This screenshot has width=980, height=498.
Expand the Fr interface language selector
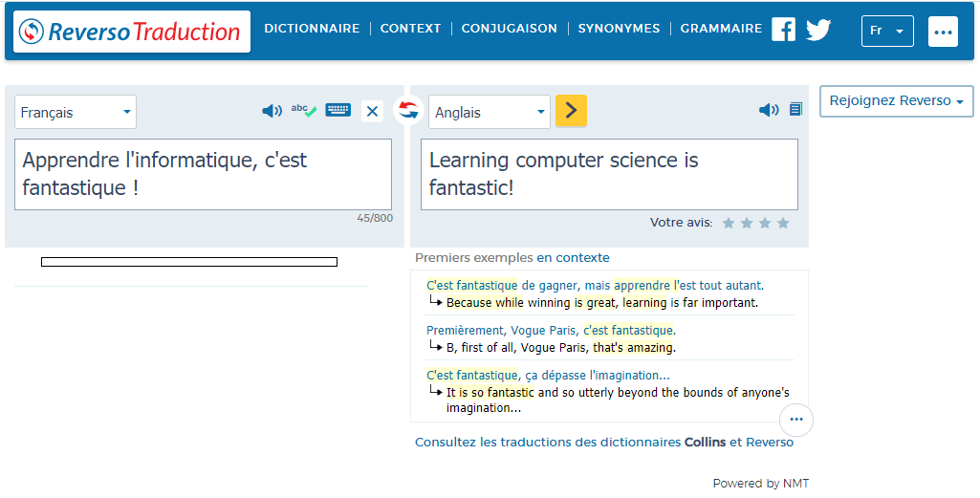point(886,31)
